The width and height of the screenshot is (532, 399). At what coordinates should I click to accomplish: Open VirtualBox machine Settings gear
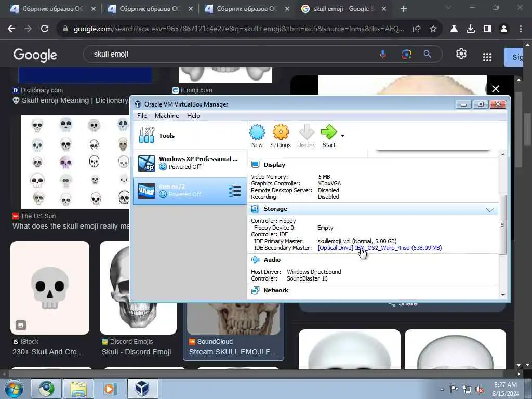tap(281, 132)
